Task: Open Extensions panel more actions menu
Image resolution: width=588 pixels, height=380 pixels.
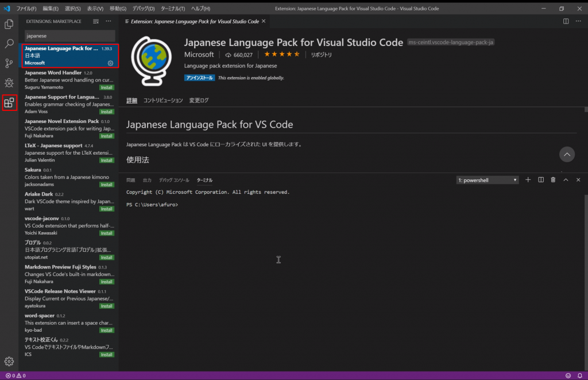Action: pos(109,21)
